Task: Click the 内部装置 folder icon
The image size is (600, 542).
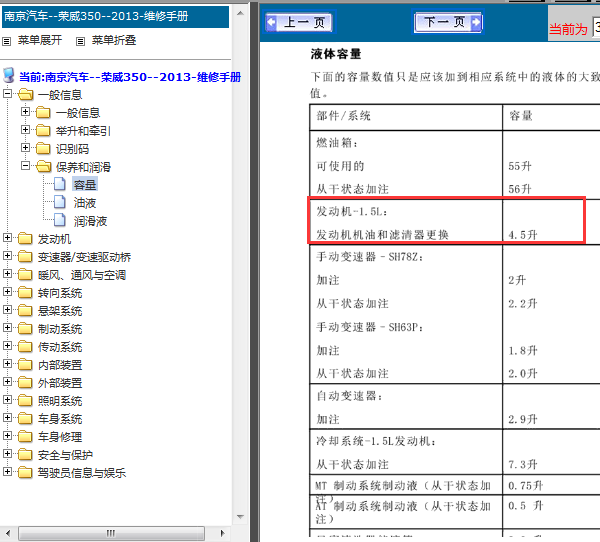Action: coord(25,364)
